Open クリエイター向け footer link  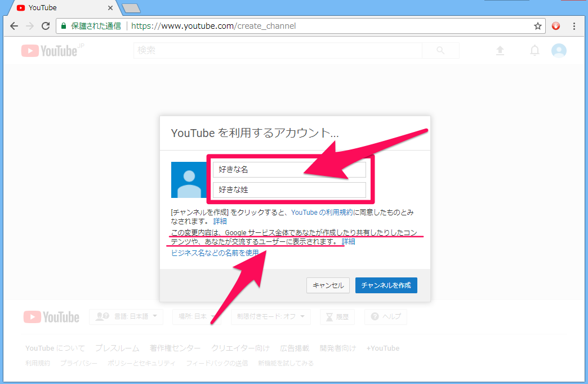point(240,348)
